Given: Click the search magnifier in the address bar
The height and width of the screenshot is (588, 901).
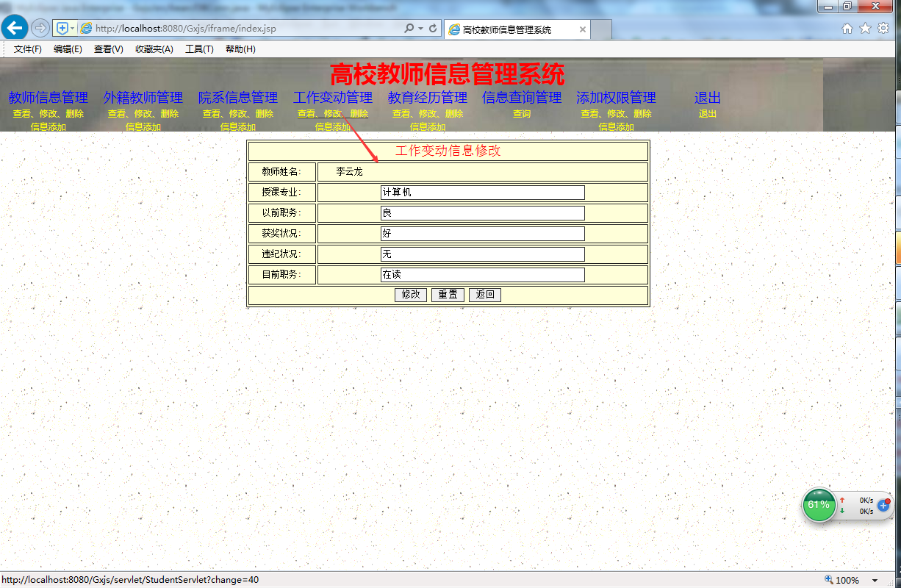Looking at the screenshot, I should (x=409, y=29).
